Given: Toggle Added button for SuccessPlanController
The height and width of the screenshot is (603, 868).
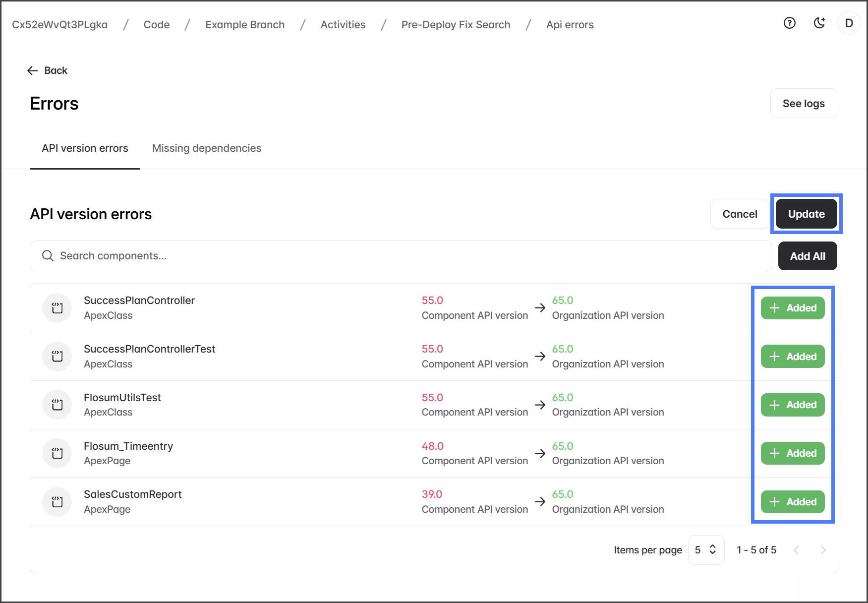Looking at the screenshot, I should click(792, 308).
